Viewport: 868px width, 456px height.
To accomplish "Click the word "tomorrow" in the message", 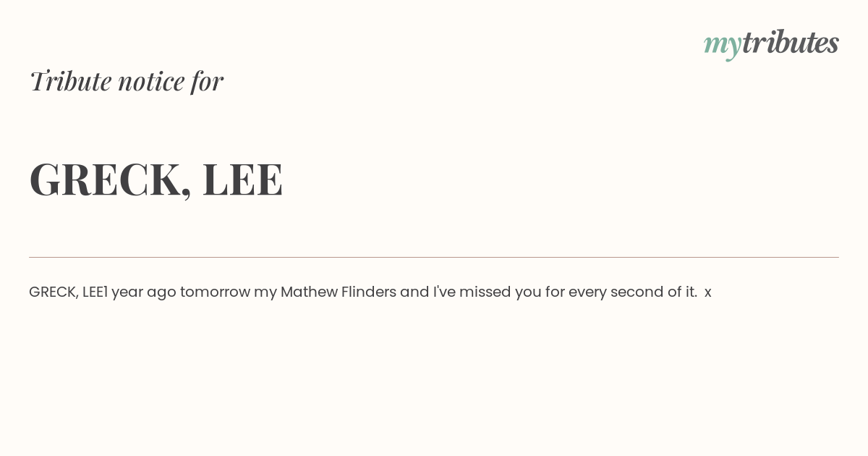I will click(215, 292).
